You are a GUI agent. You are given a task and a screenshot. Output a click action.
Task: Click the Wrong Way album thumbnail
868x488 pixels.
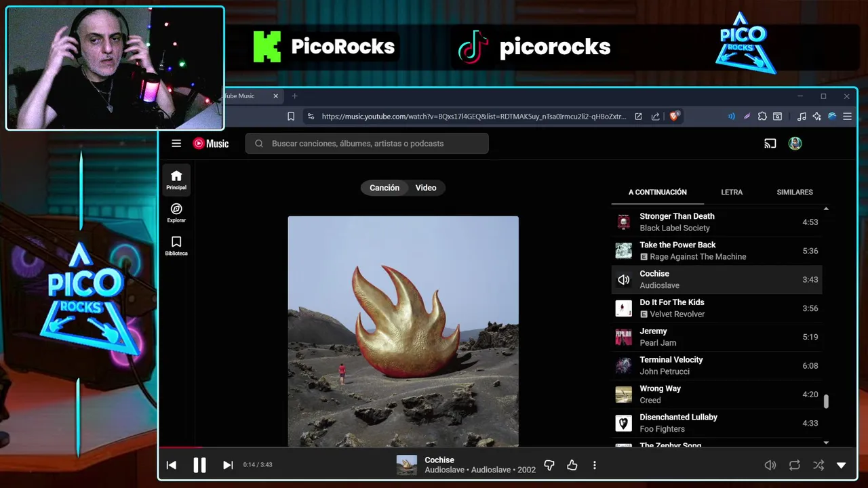623,394
